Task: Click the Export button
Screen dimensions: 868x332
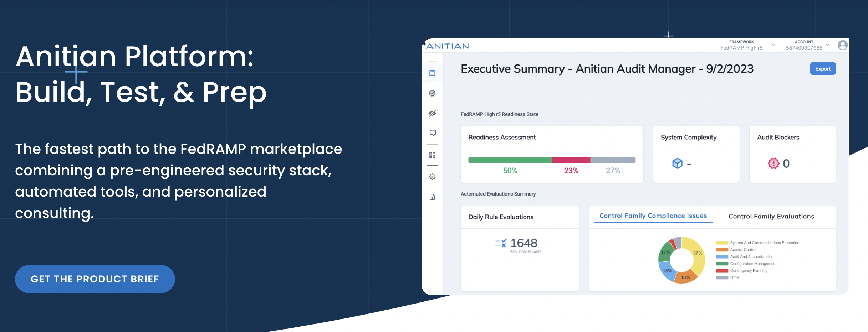Action: tap(823, 68)
